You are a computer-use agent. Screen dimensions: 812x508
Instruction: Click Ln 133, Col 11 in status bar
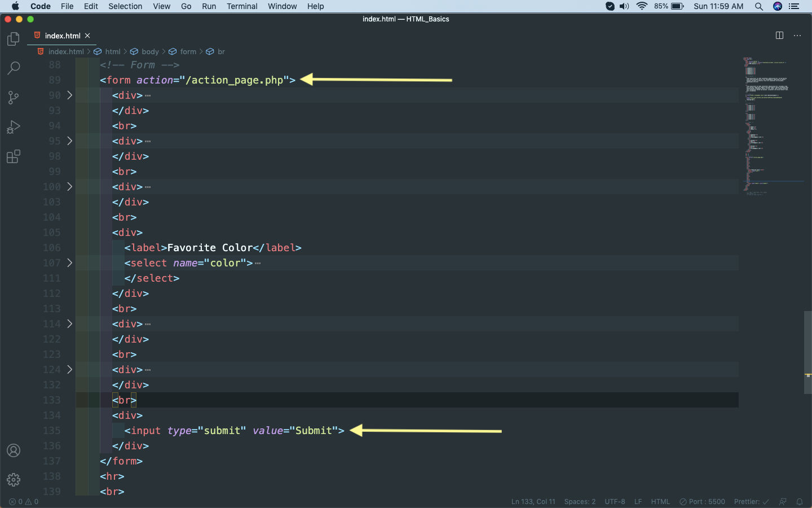pyautogui.click(x=533, y=502)
